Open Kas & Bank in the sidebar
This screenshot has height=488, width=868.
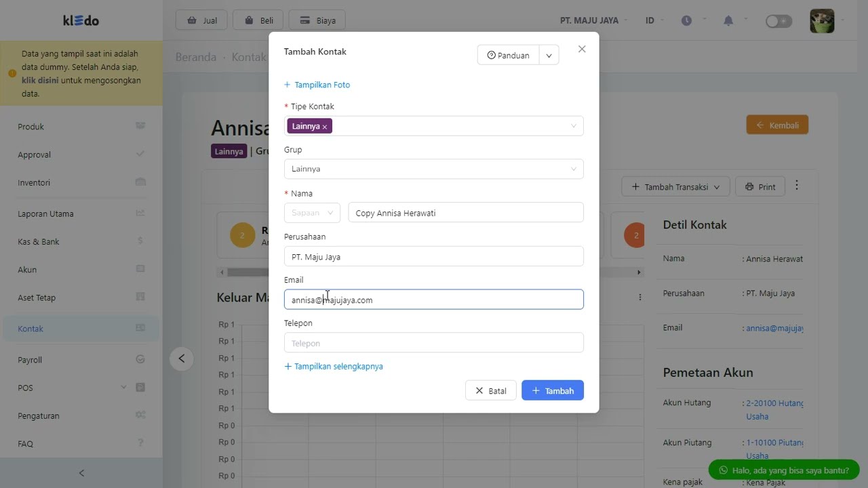point(39,241)
